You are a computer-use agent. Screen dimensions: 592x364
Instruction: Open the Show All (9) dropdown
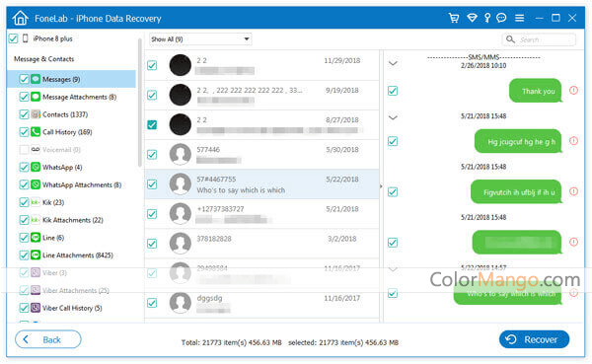click(200, 39)
